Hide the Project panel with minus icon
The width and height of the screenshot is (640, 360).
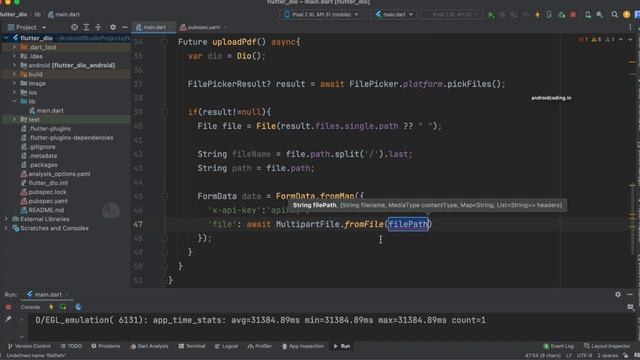point(124,27)
